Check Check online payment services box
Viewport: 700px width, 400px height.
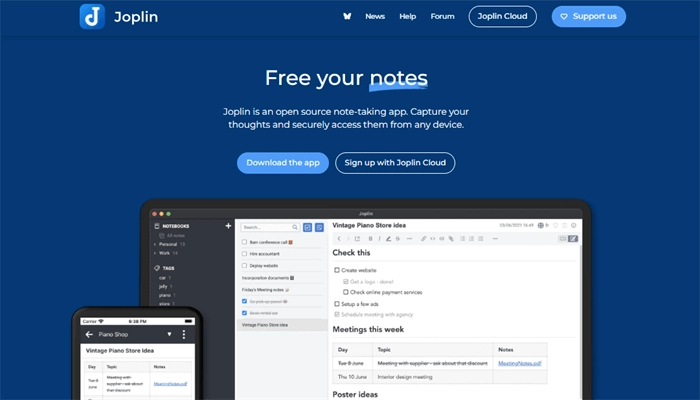(x=346, y=292)
